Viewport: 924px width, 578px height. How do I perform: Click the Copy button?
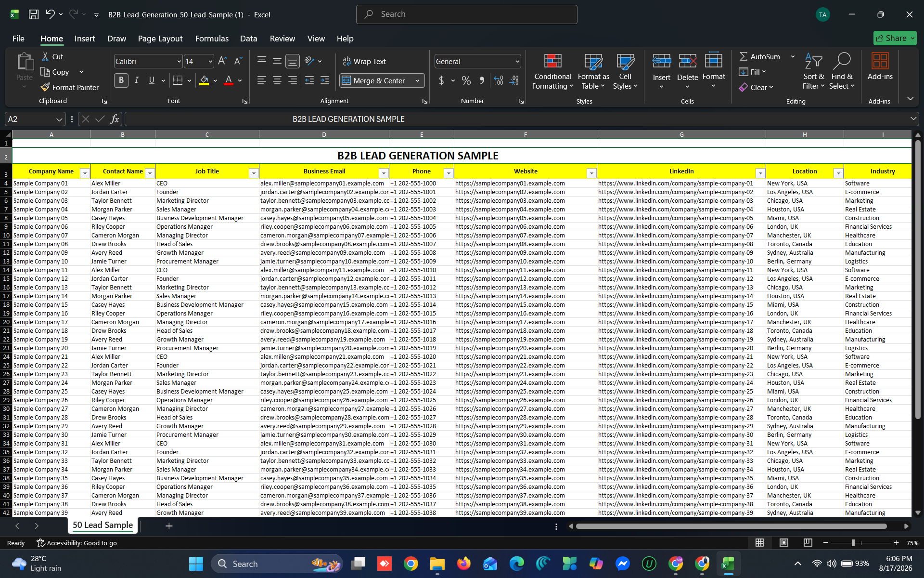[x=55, y=72]
